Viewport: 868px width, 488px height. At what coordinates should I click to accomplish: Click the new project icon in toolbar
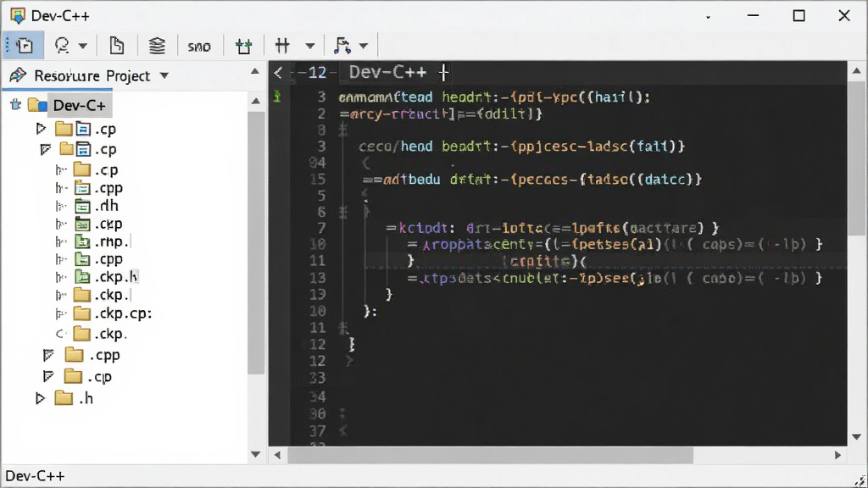[x=25, y=46]
